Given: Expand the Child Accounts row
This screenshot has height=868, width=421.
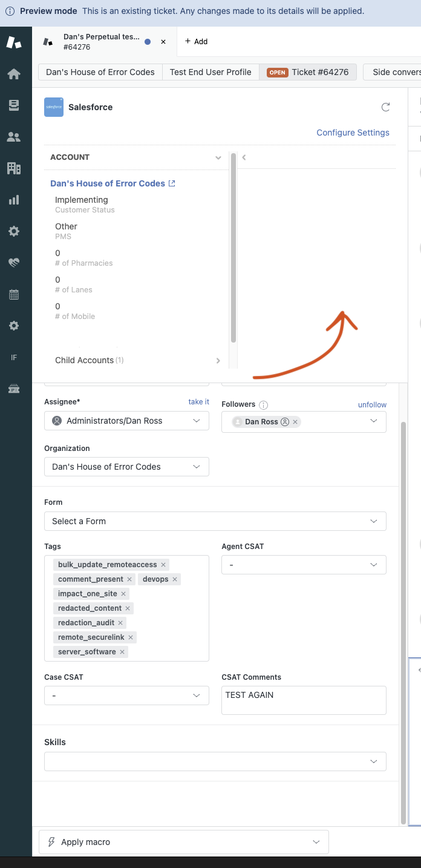Looking at the screenshot, I should [218, 360].
